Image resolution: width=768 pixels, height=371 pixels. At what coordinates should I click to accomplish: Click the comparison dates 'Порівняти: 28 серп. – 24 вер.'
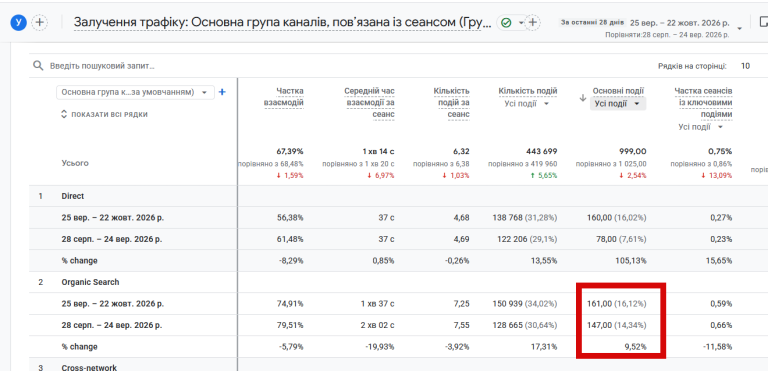click(667, 35)
